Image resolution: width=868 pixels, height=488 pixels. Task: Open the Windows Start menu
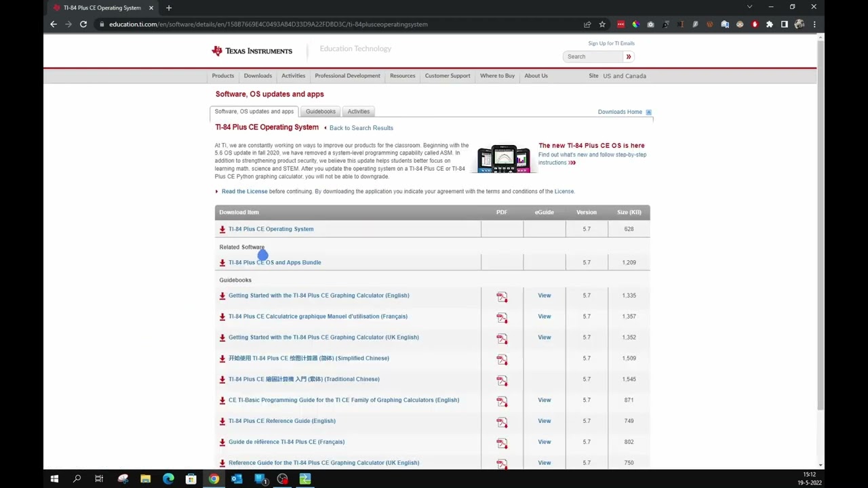click(54, 479)
